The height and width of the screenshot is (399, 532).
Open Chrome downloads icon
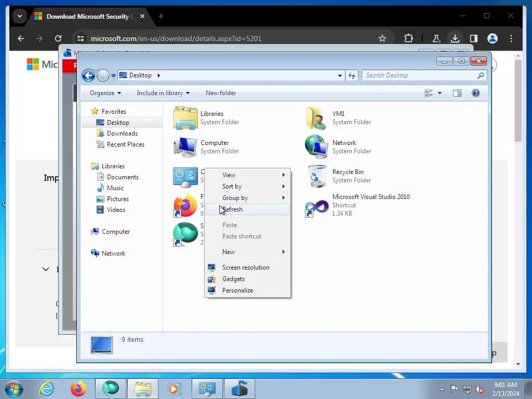[x=455, y=38]
